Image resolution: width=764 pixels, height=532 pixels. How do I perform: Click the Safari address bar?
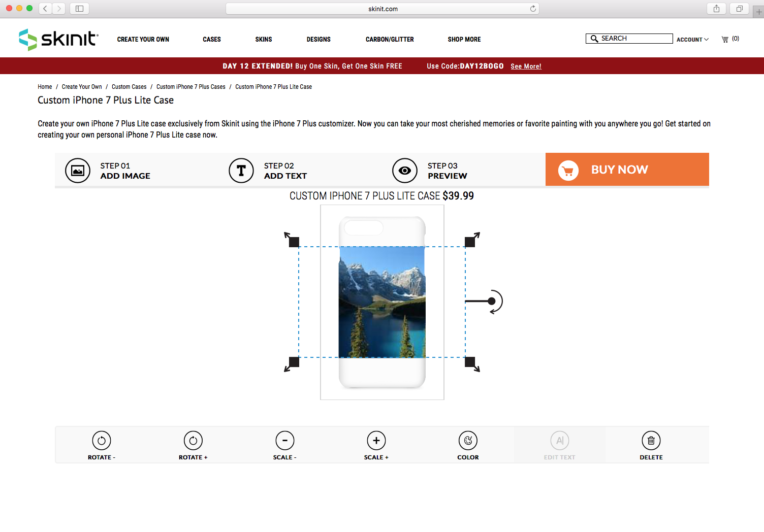click(383, 9)
